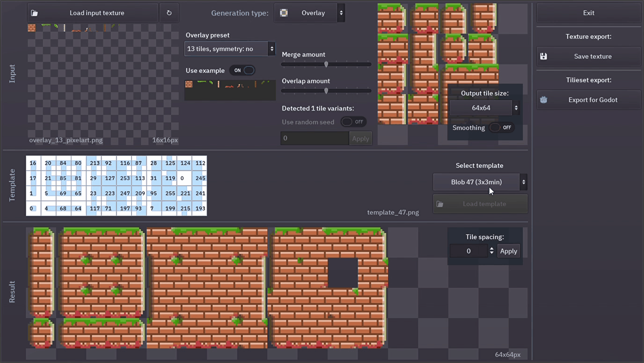Click the overlay_13_pixelart.png file name

pyautogui.click(x=66, y=140)
